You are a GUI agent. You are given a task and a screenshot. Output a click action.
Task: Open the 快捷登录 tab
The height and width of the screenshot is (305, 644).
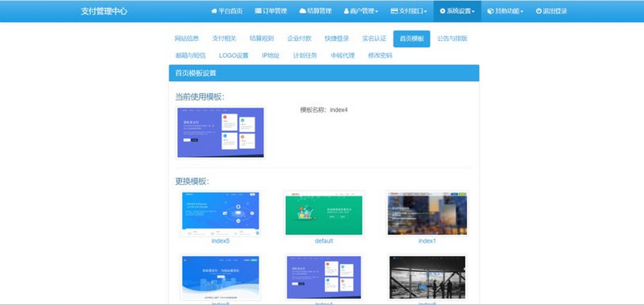[336, 39]
